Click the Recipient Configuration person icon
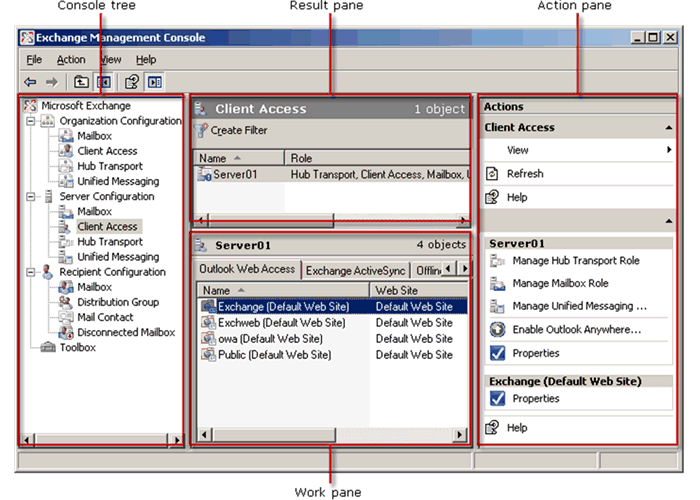 pos(47,271)
